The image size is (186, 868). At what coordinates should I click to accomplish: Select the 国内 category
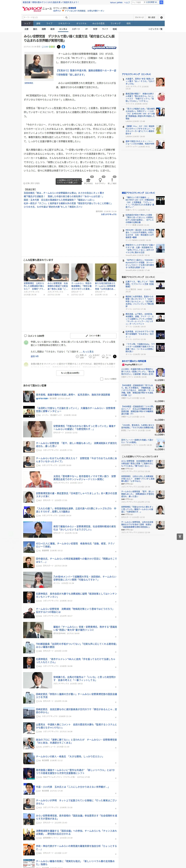pyautogui.click(x=35, y=29)
